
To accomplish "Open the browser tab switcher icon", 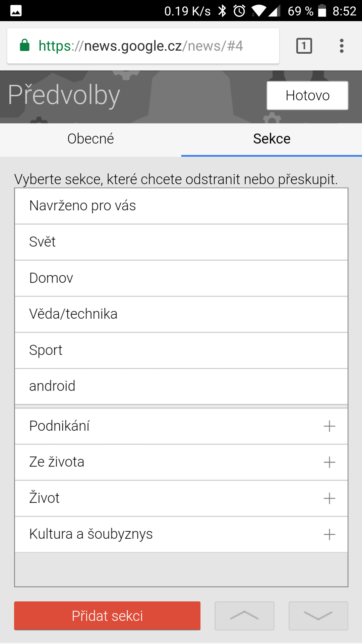I will [304, 46].
